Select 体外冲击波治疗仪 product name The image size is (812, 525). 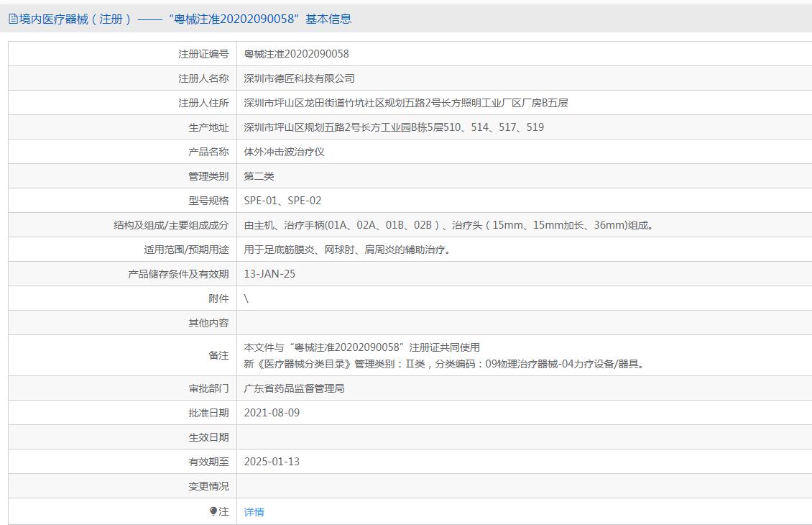284,152
